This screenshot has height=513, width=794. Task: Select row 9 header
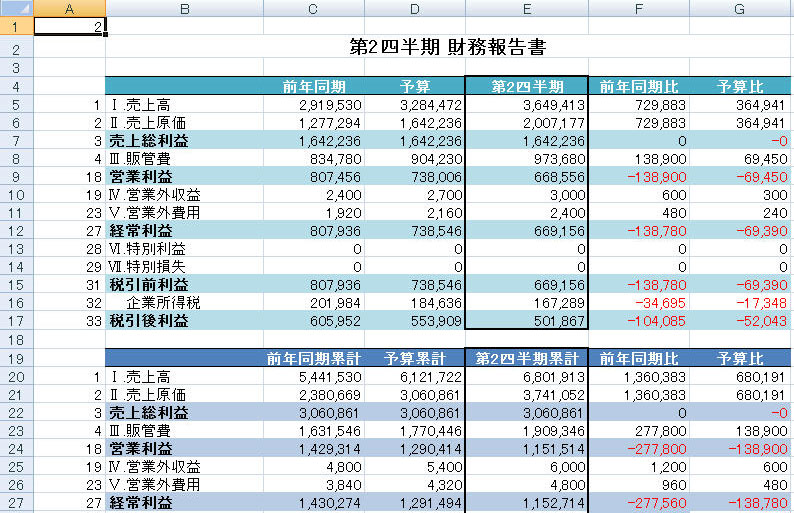16,177
